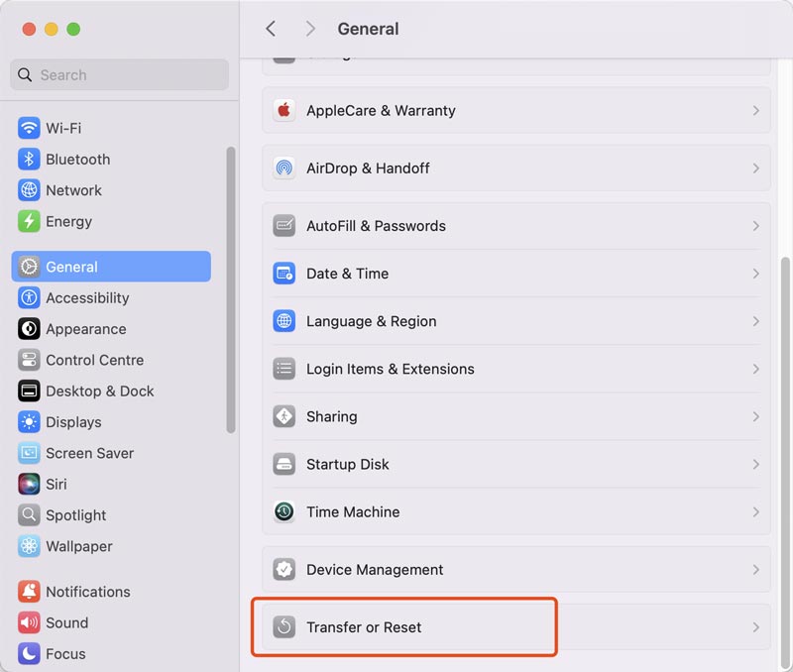793x672 pixels.
Task: Click the Time Machine clock icon
Action: pyautogui.click(x=284, y=511)
